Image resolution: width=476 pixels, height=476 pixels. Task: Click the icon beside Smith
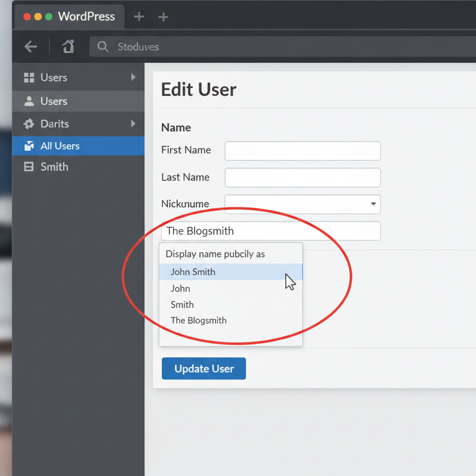coord(29,167)
